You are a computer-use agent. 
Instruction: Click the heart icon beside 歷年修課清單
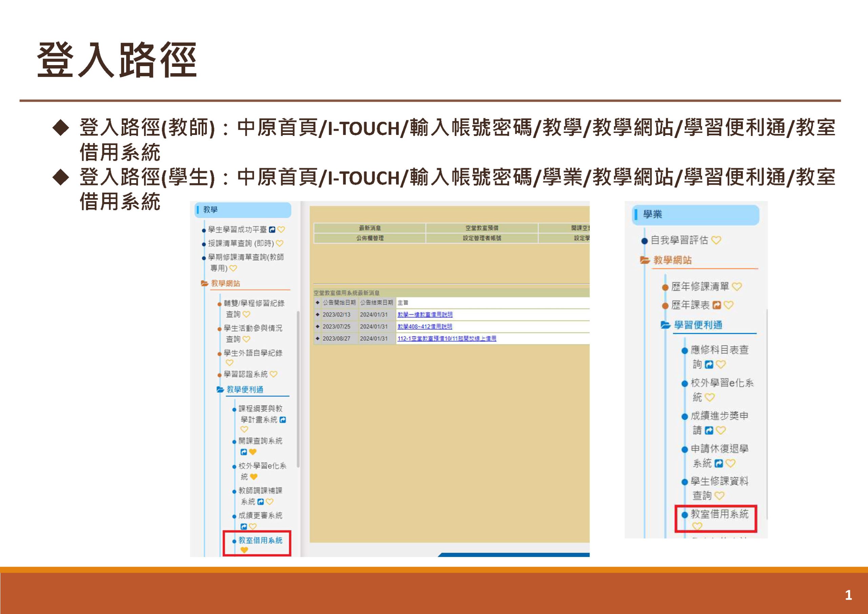coord(737,286)
